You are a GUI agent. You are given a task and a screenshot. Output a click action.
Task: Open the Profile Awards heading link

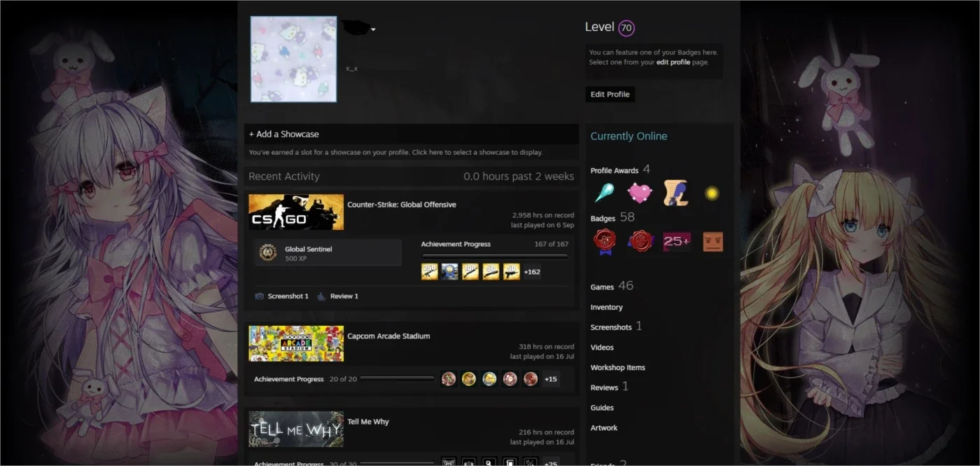pyautogui.click(x=615, y=170)
